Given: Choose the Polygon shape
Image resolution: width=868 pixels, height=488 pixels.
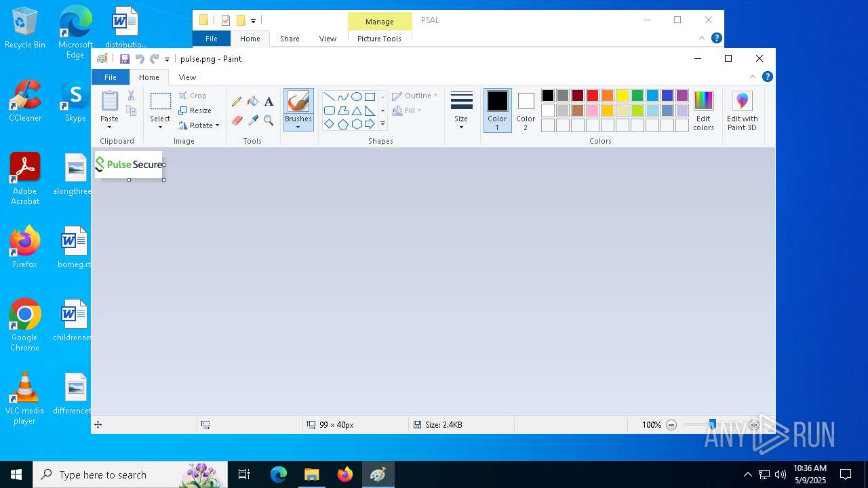Looking at the screenshot, I should pos(342,110).
